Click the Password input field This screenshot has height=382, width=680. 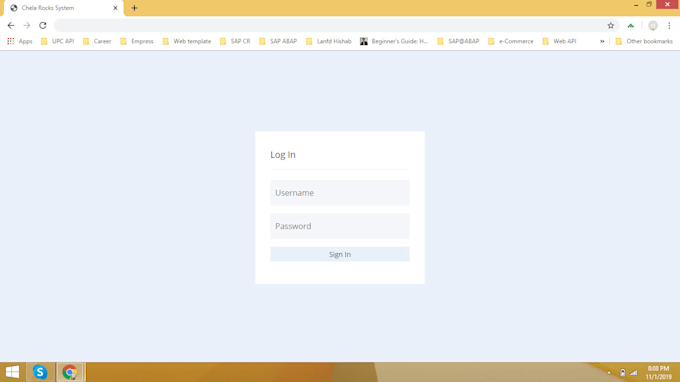coord(340,226)
